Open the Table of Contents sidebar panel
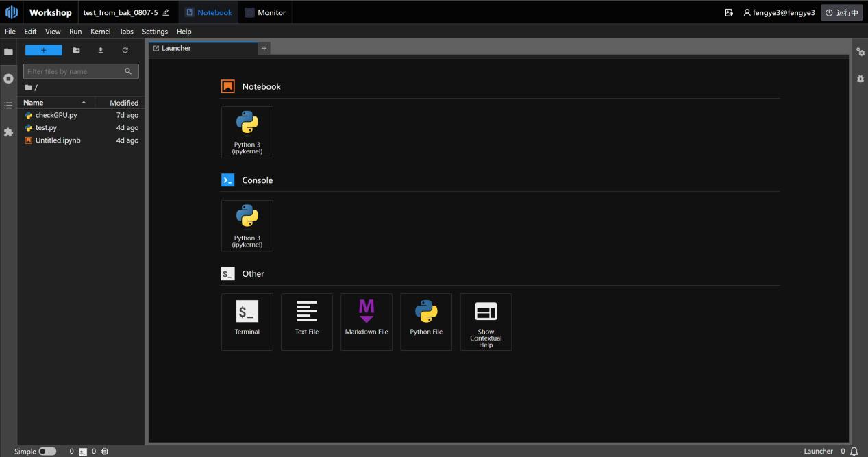The width and height of the screenshot is (868, 457). (8, 106)
